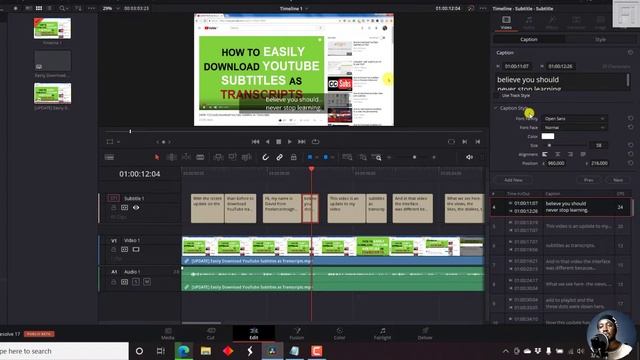Click the Position X value field
This screenshot has height=360, width=640.
(556, 163)
